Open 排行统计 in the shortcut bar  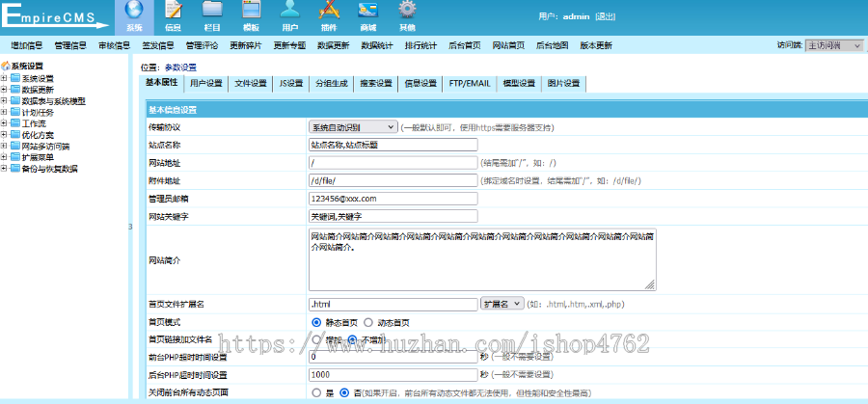click(x=420, y=46)
